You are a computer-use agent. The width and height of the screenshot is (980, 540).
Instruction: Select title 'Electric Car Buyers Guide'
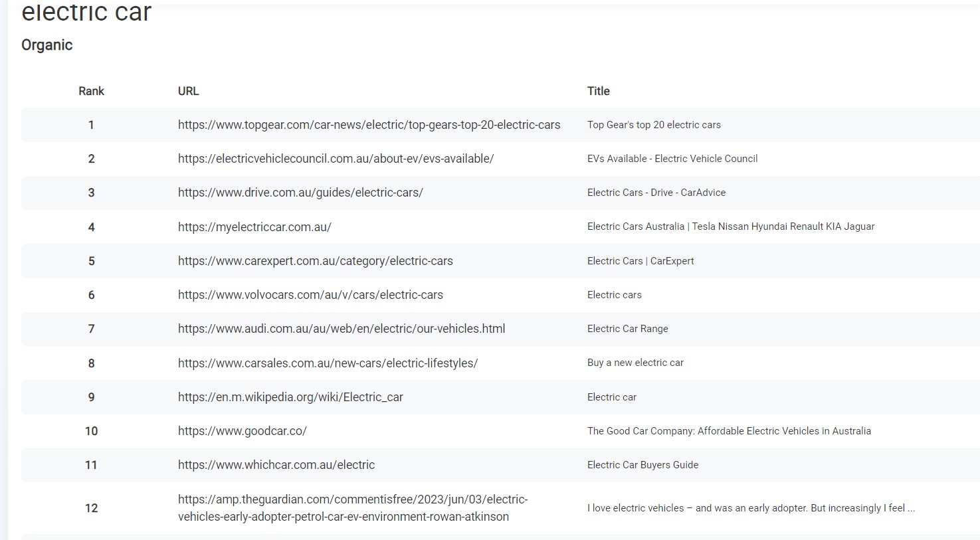click(642, 465)
